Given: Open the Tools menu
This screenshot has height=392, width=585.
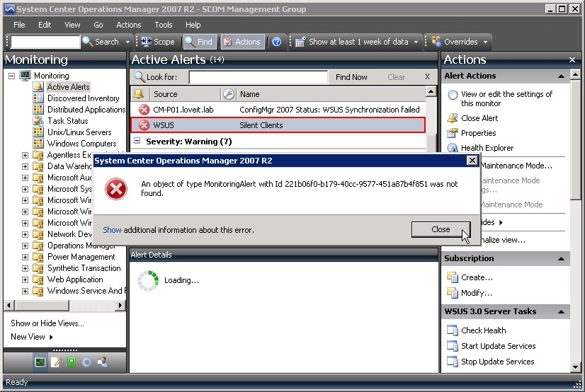Looking at the screenshot, I should (164, 25).
